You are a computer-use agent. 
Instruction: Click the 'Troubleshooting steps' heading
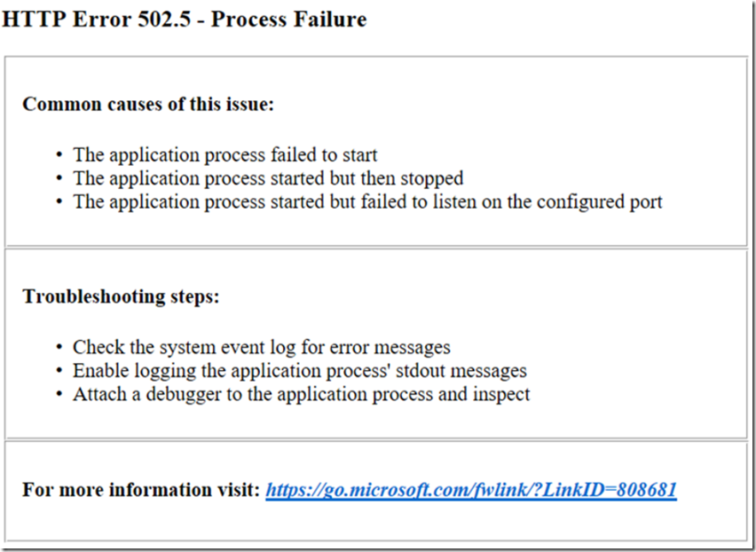tap(121, 296)
